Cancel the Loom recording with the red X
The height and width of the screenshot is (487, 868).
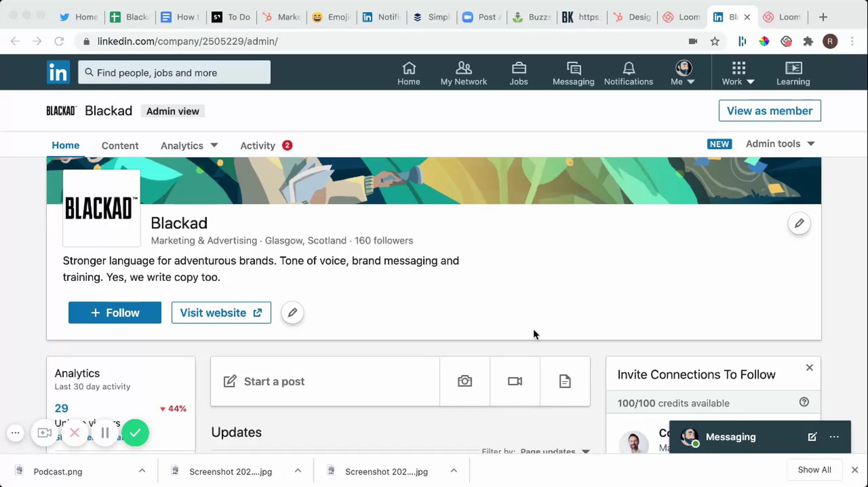75,433
